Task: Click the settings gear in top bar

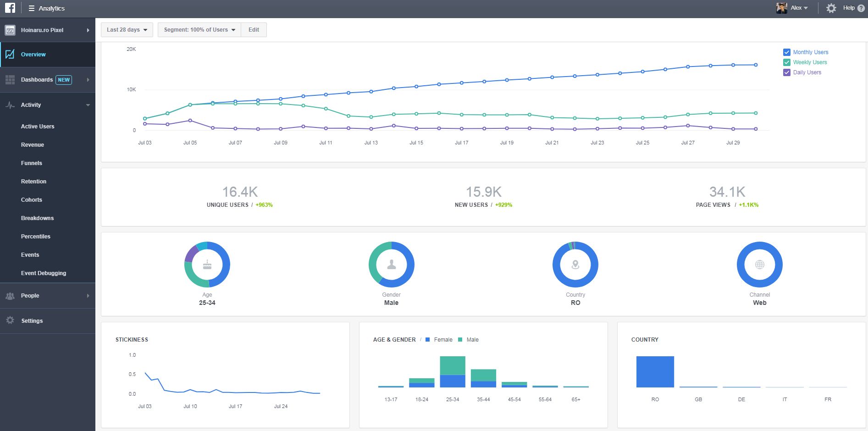Action: click(x=831, y=8)
